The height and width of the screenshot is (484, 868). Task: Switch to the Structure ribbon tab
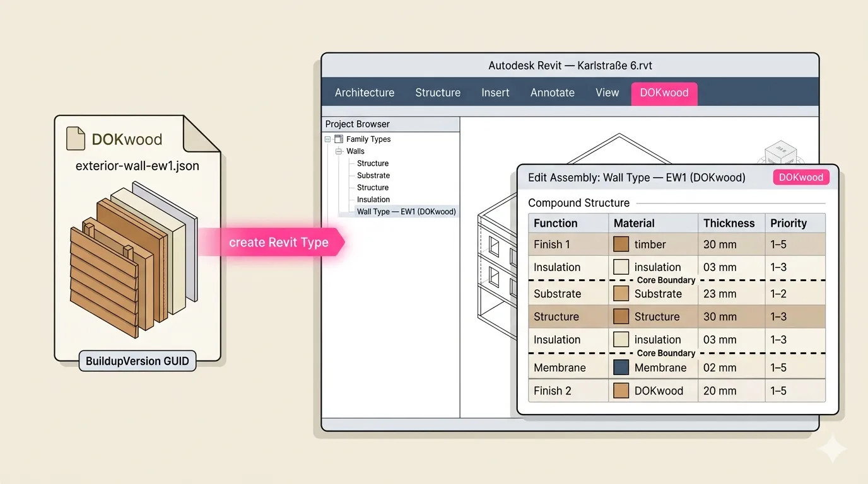[438, 93]
